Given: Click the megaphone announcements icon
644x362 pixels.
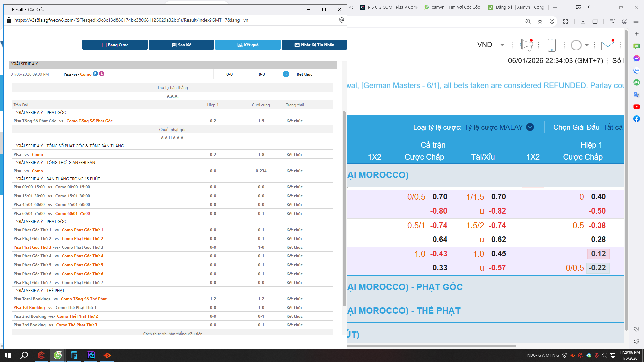Looking at the screenshot, I should point(527,45).
